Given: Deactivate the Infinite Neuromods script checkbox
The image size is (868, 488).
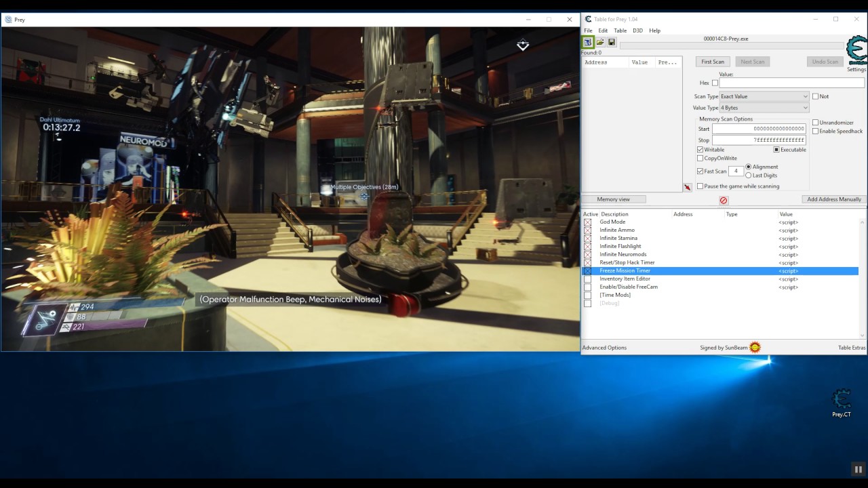Looking at the screenshot, I should (x=587, y=255).
